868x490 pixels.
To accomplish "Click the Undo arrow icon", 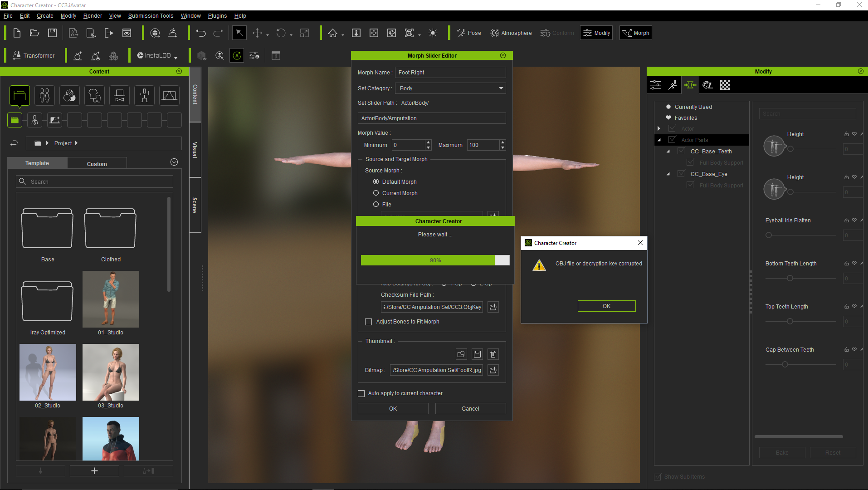I will (201, 33).
